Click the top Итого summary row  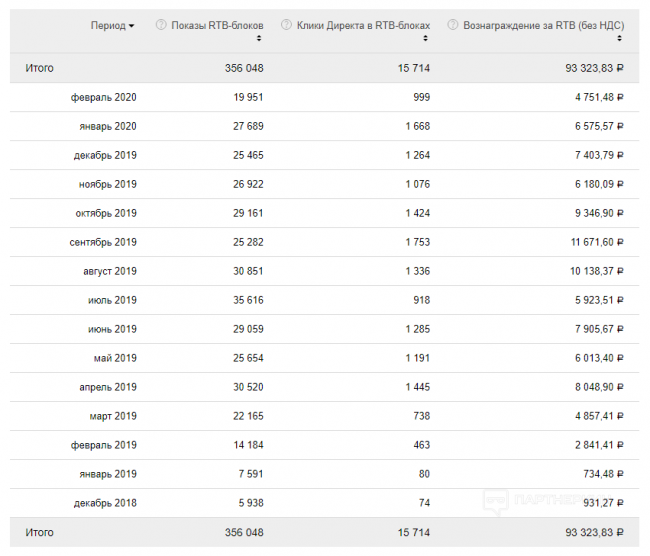tap(40, 68)
